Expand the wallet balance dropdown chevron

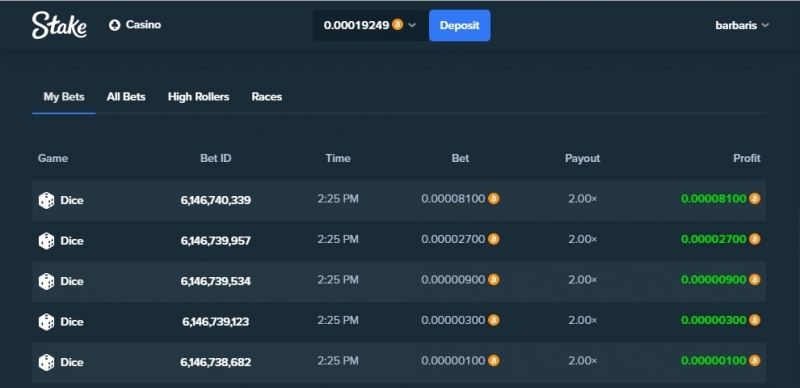click(x=412, y=25)
